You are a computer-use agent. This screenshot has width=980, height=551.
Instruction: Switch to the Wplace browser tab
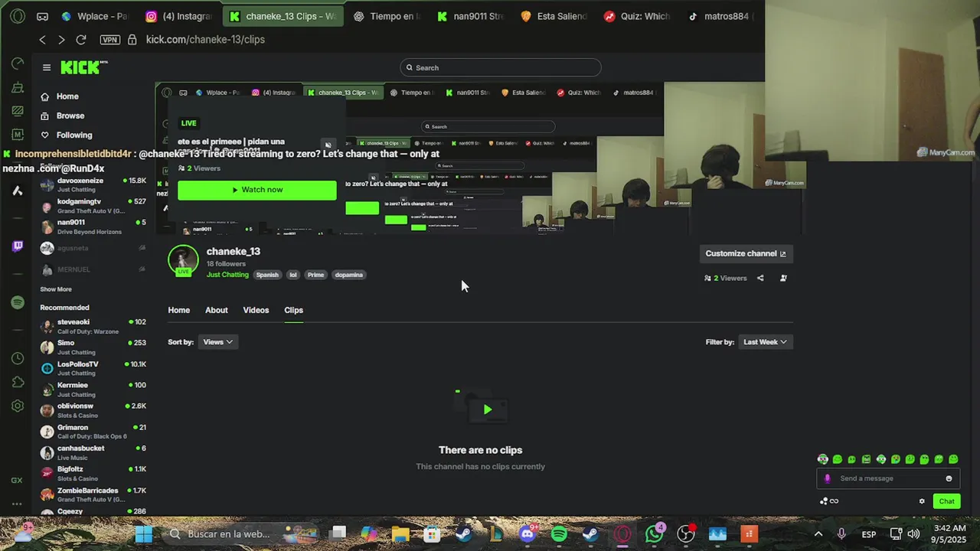point(95,16)
